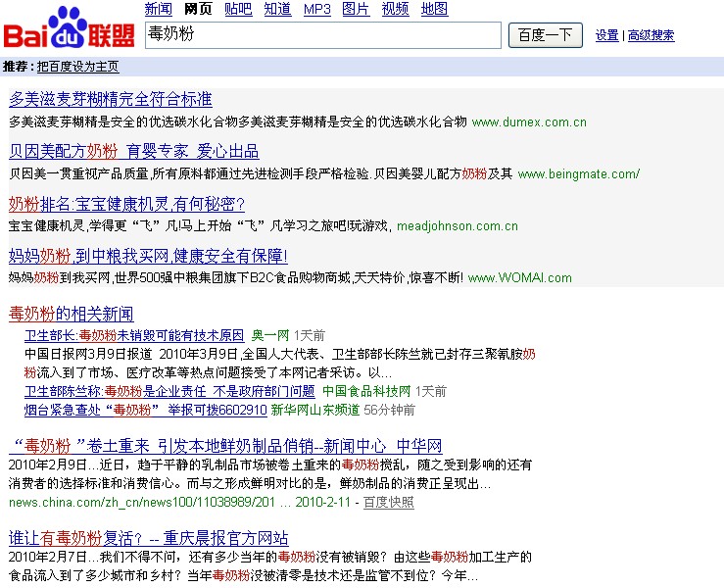Click the www.WOMAI.com URL text
Image resolution: width=724 pixels, height=588 pixels.
click(520, 278)
